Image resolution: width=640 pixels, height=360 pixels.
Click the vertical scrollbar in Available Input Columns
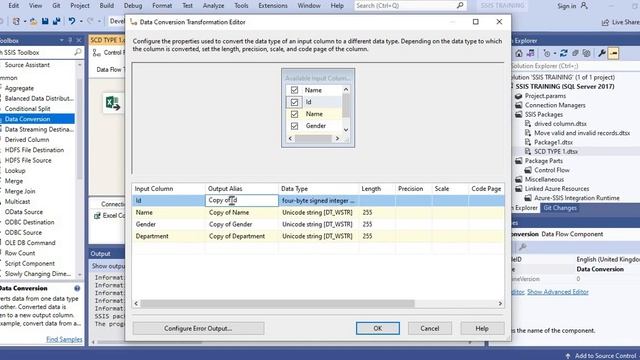point(346,108)
